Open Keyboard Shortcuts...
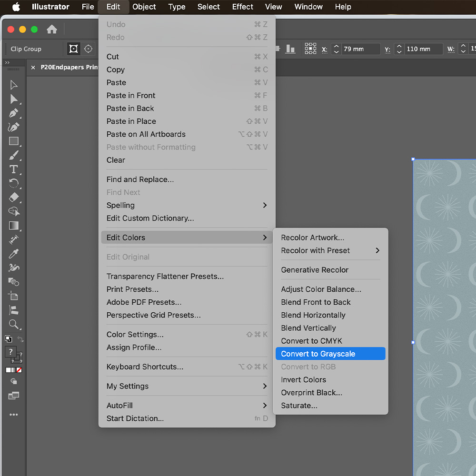This screenshot has height=476, width=476. 187,367
